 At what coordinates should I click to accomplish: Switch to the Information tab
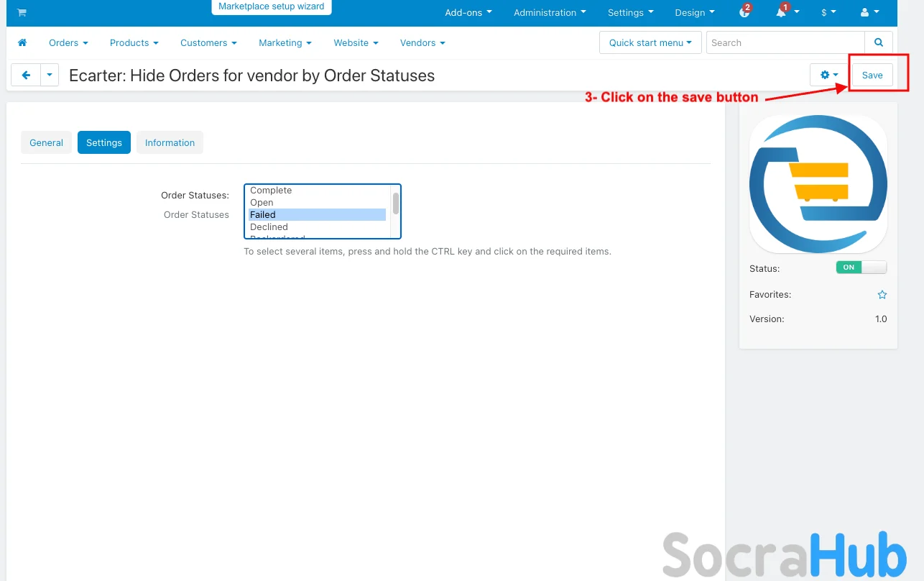[x=170, y=142]
